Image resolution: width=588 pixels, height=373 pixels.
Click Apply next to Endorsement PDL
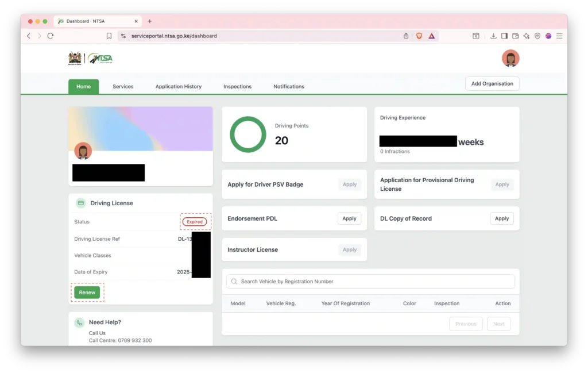coord(349,218)
